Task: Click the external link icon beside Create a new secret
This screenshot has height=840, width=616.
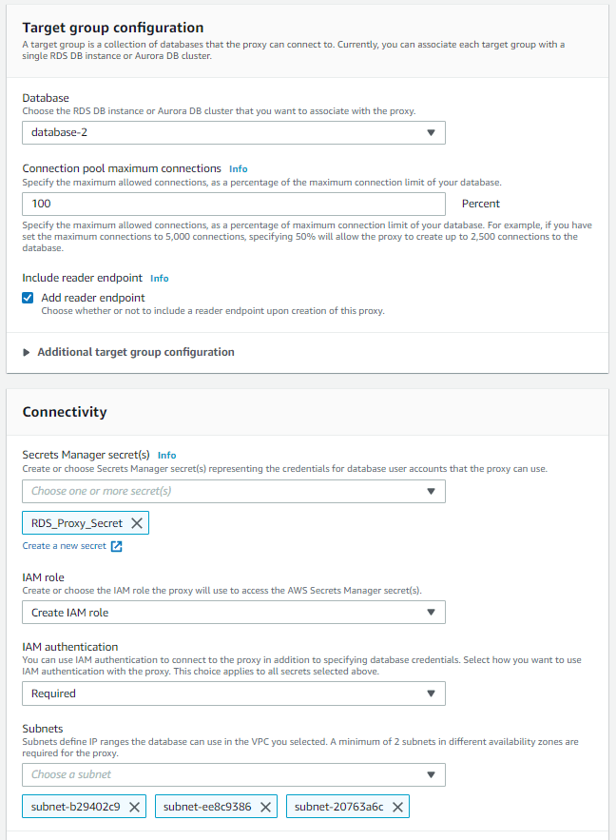Action: (116, 546)
